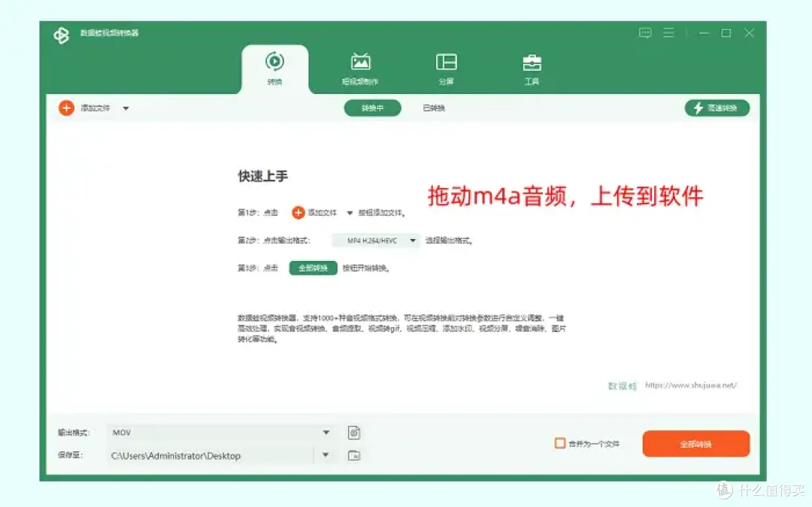
Task: Click the 添加文件 plus icon in step 1
Action: click(298, 213)
